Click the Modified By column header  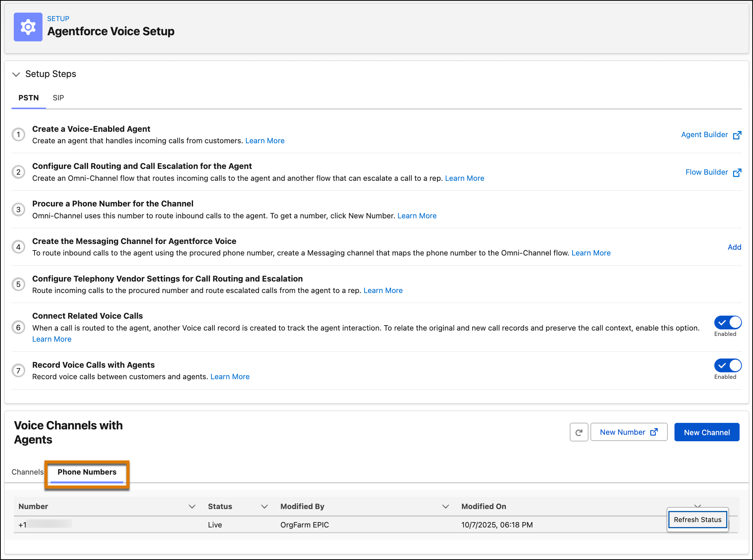[302, 506]
